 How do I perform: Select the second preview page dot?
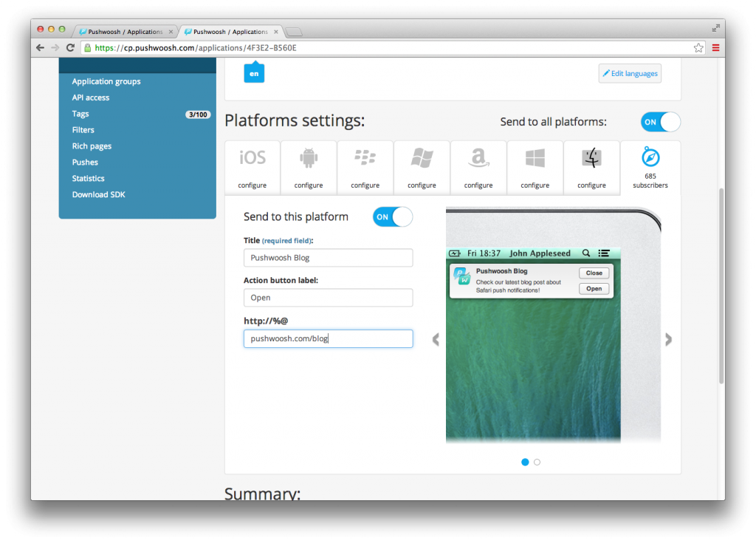537,462
